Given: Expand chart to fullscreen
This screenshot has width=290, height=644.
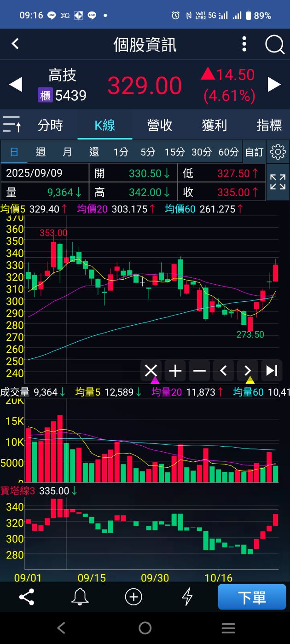Looking at the screenshot, I should (x=278, y=182).
